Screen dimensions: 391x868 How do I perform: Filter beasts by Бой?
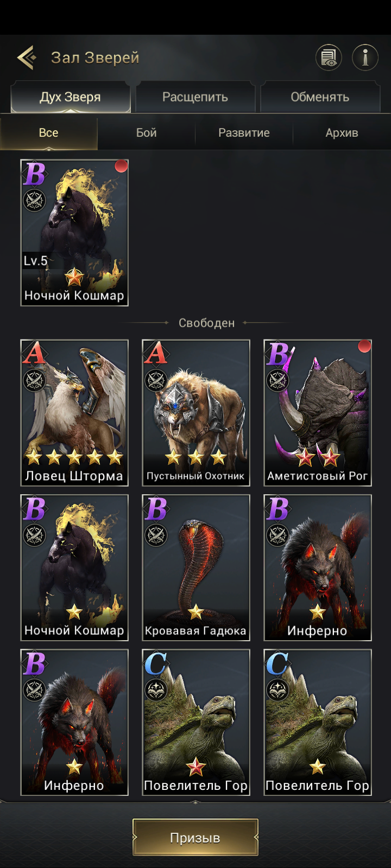147,133
